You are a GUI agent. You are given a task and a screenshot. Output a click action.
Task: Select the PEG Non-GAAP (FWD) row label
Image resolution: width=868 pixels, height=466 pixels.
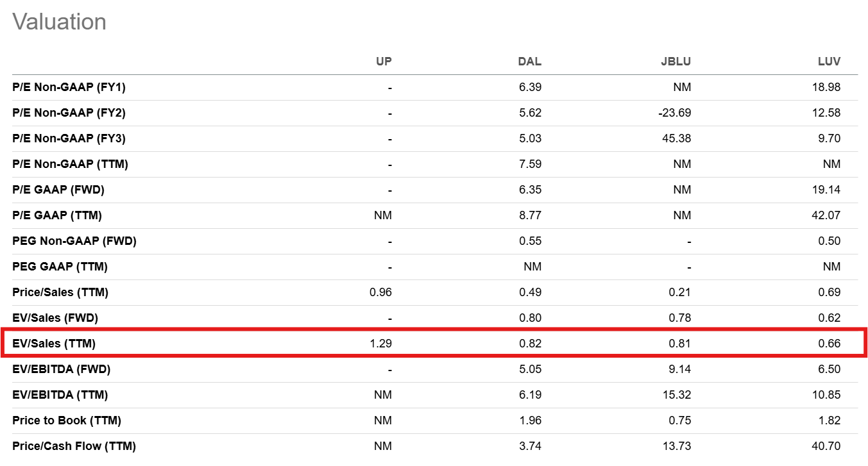[74, 241]
